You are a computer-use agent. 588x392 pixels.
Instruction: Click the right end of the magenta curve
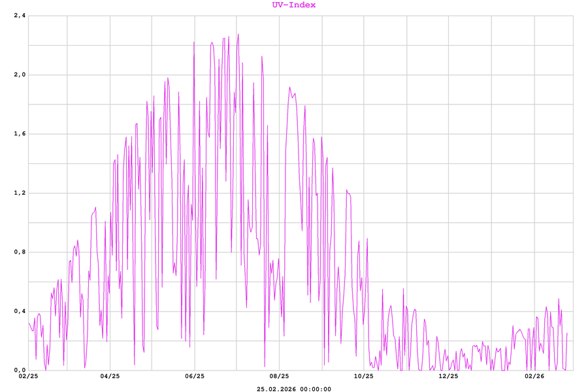567,334
